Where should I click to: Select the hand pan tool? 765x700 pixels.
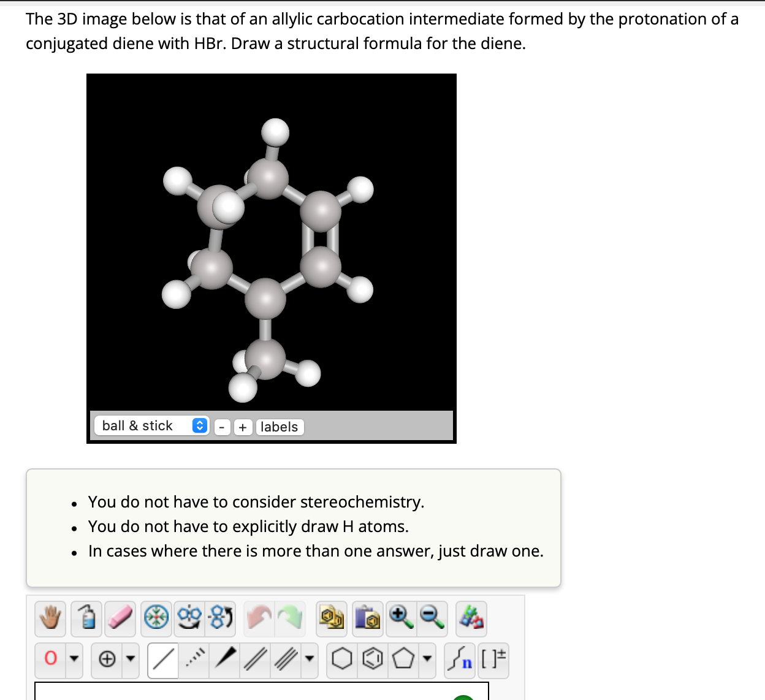tap(50, 618)
